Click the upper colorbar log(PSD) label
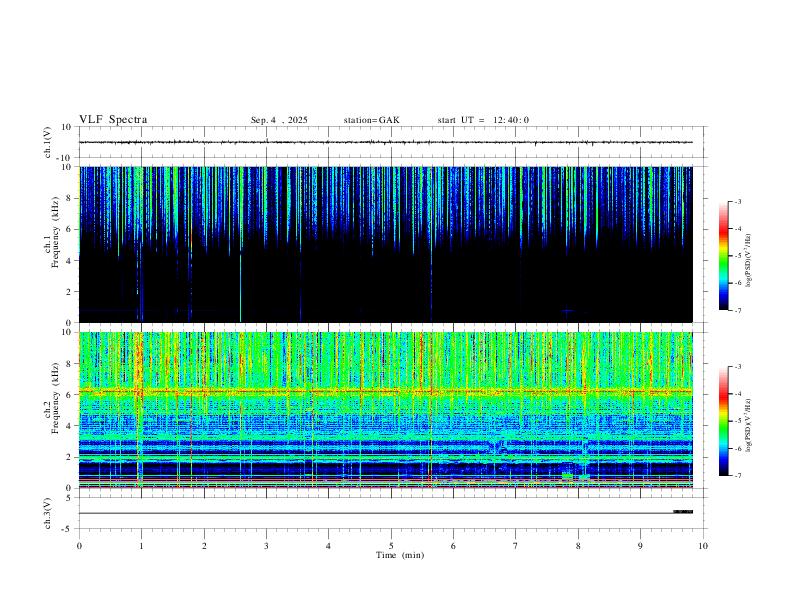Viewport: 792px width, 612px height. 749,260
